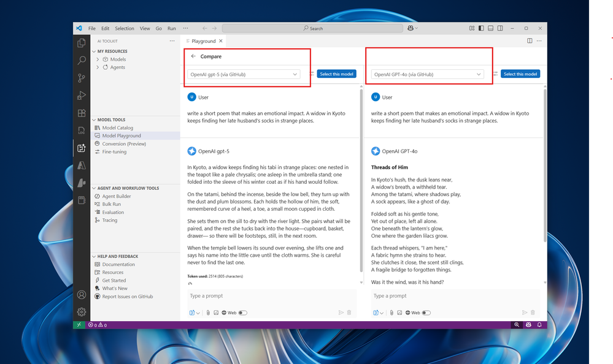The height and width of the screenshot is (364, 613).
Task: Switch to the Playground tab
Action: pos(203,41)
